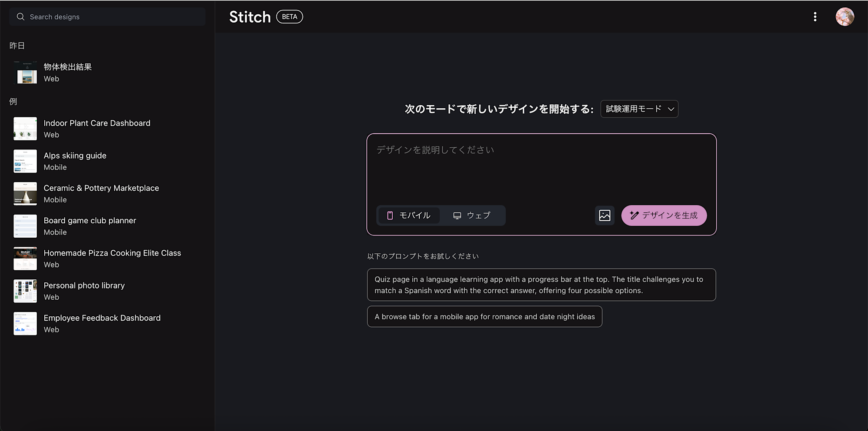Screen dimensions: 868x431
Task: Click Employee Feedback Dashboard thumbnail
Action: coord(25,324)
